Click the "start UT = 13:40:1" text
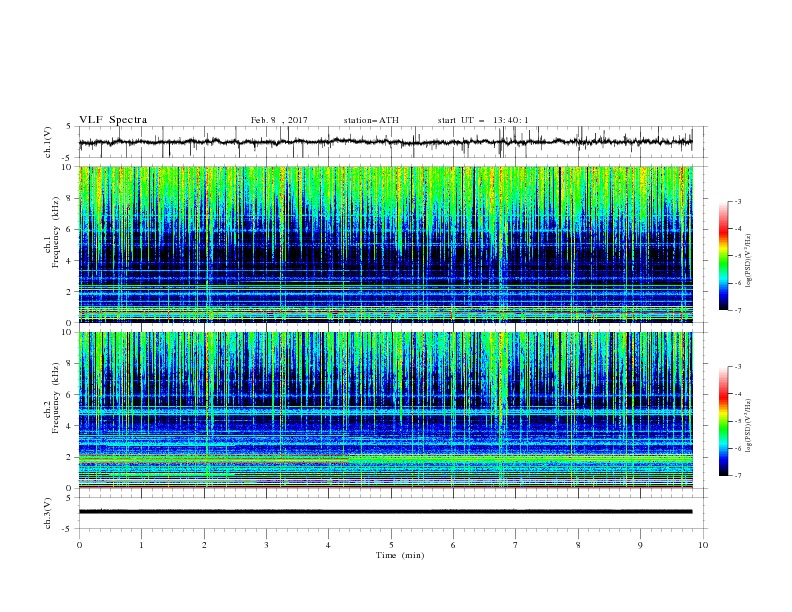This screenshot has width=792, height=612. [x=483, y=120]
